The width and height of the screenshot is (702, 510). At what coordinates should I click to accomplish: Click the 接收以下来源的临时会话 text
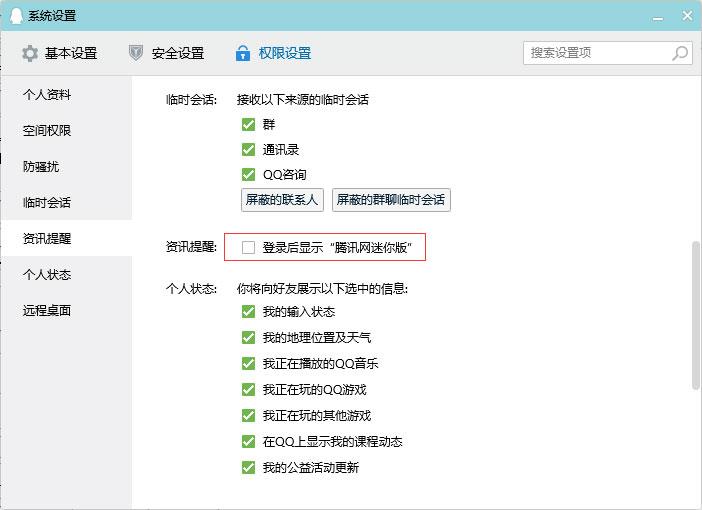(303, 99)
